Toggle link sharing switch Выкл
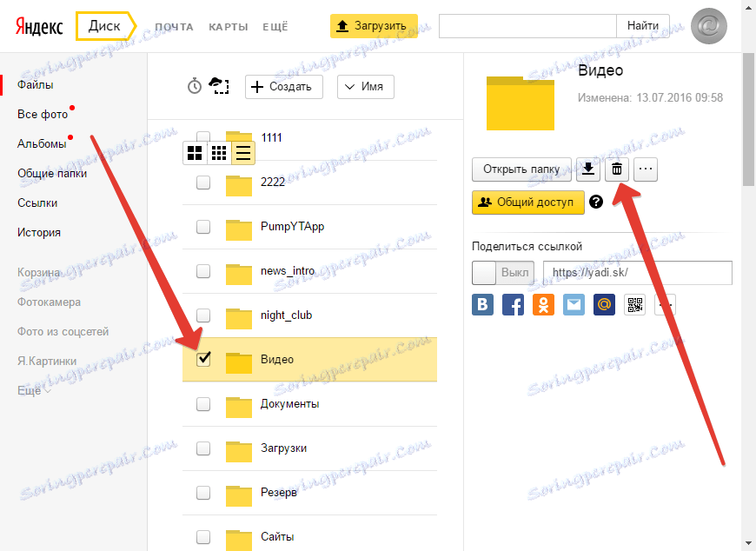 [x=503, y=272]
